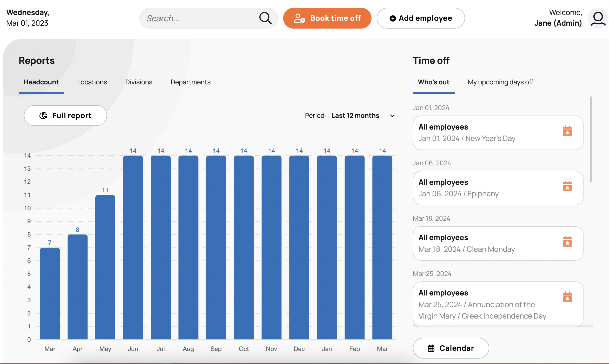Click the May headcount bar
609x364 pixels.
[x=105, y=267]
